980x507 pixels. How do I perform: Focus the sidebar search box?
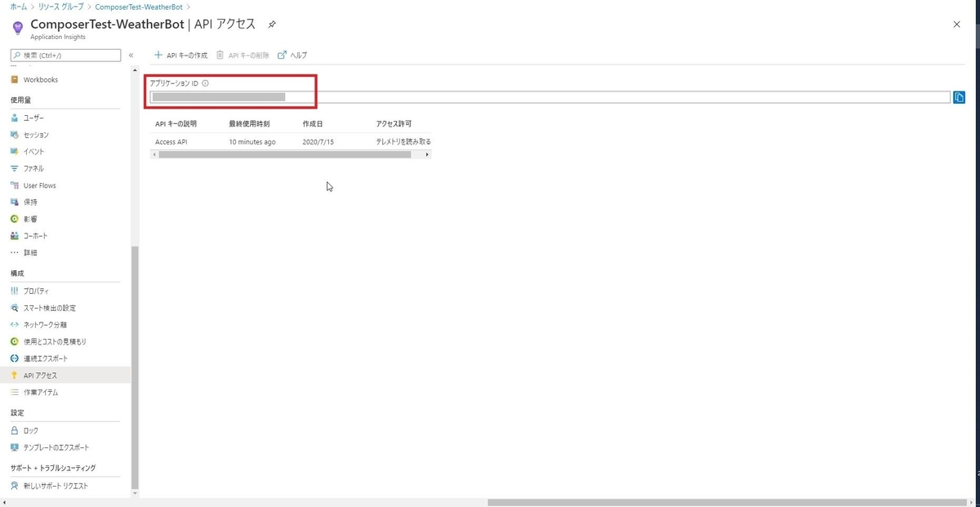(65, 56)
